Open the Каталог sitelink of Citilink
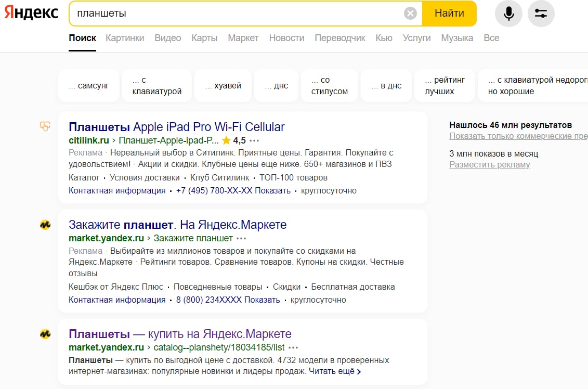588x389 pixels. coord(84,177)
